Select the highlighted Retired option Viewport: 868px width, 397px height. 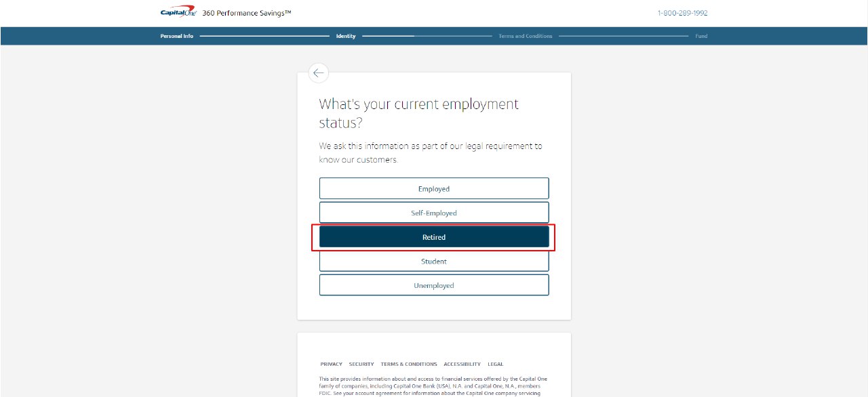pyautogui.click(x=434, y=237)
